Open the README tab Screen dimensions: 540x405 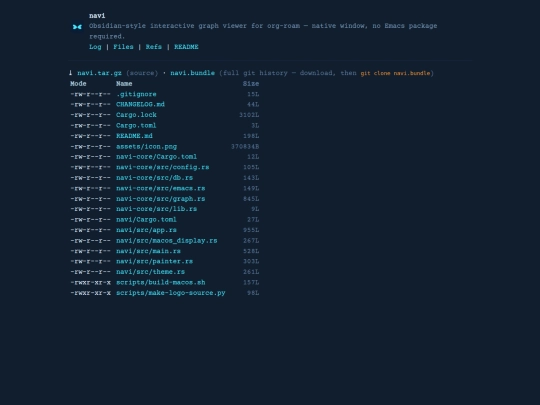(x=186, y=47)
